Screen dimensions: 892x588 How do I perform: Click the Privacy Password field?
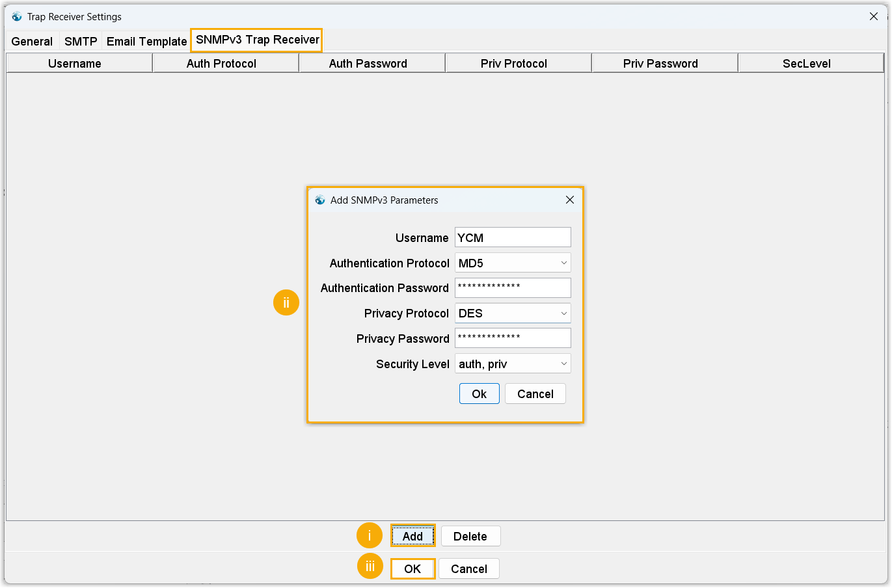[x=513, y=338]
